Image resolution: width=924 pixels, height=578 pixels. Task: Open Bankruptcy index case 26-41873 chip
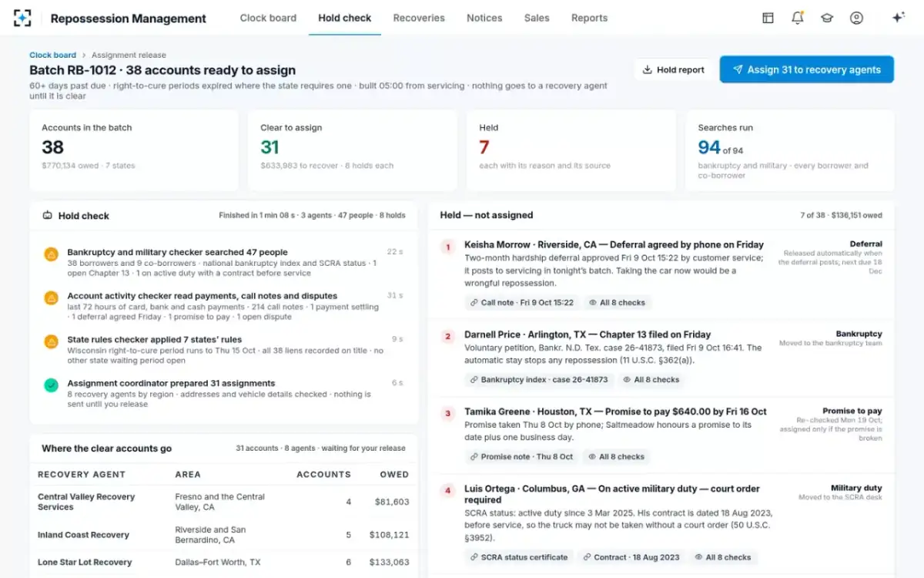click(539, 380)
